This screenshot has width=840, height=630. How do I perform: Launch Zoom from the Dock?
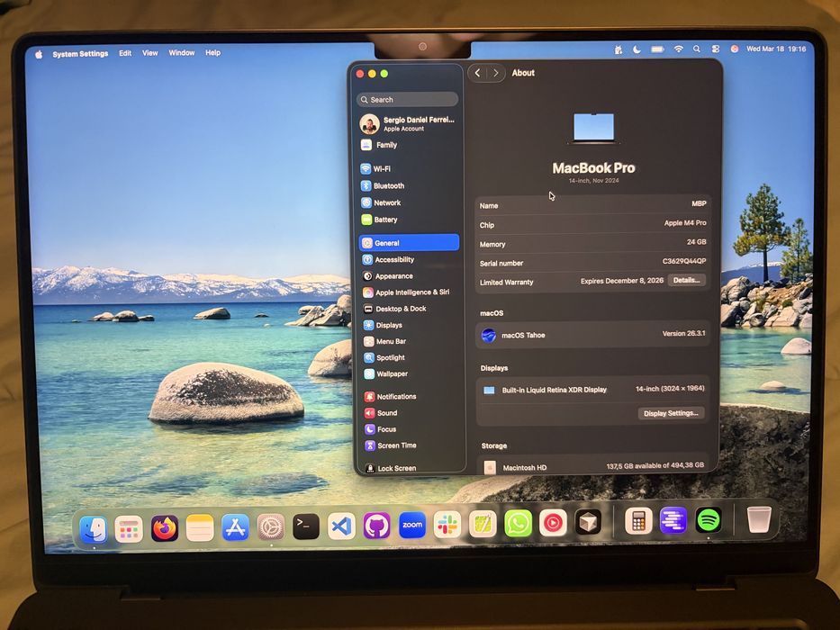[x=412, y=526]
